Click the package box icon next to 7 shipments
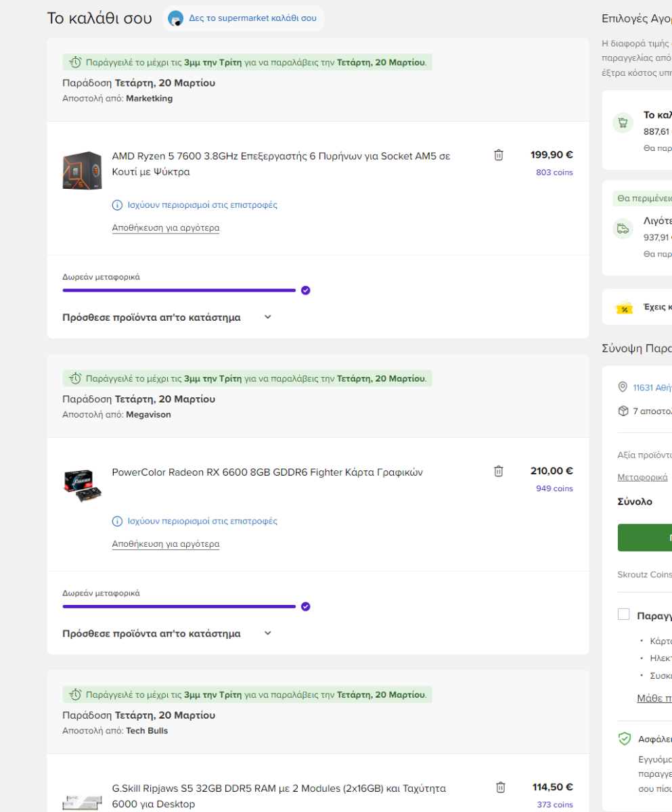Image resolution: width=672 pixels, height=812 pixels. (x=623, y=411)
